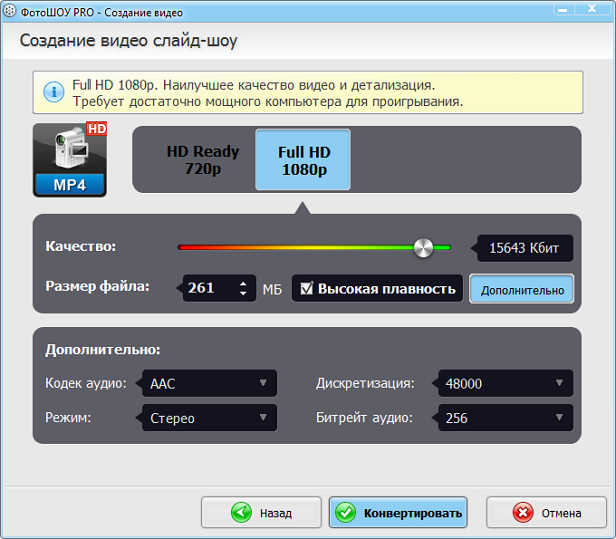This screenshot has height=539, width=616.
Task: Select the Full HD 1080p preset
Action: [303, 160]
